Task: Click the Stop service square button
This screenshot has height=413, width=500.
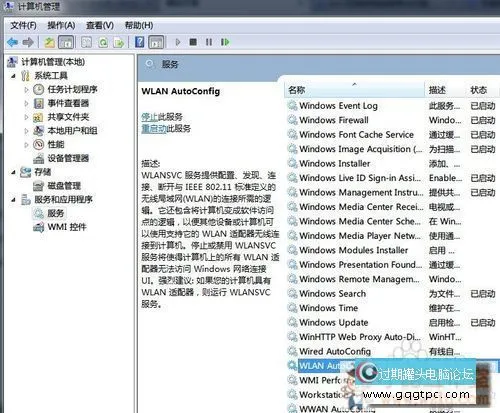Action: click(x=193, y=42)
